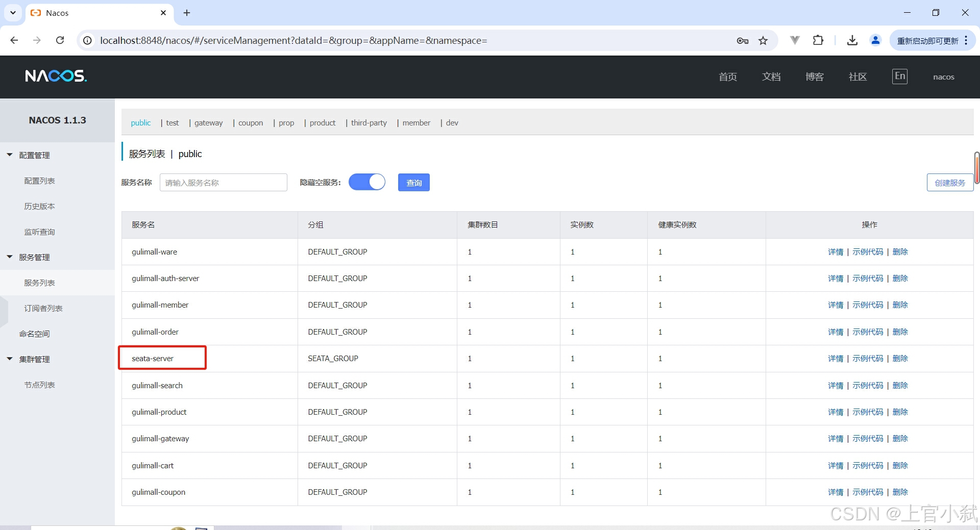Reload the page with the refresh icon

(x=60, y=40)
